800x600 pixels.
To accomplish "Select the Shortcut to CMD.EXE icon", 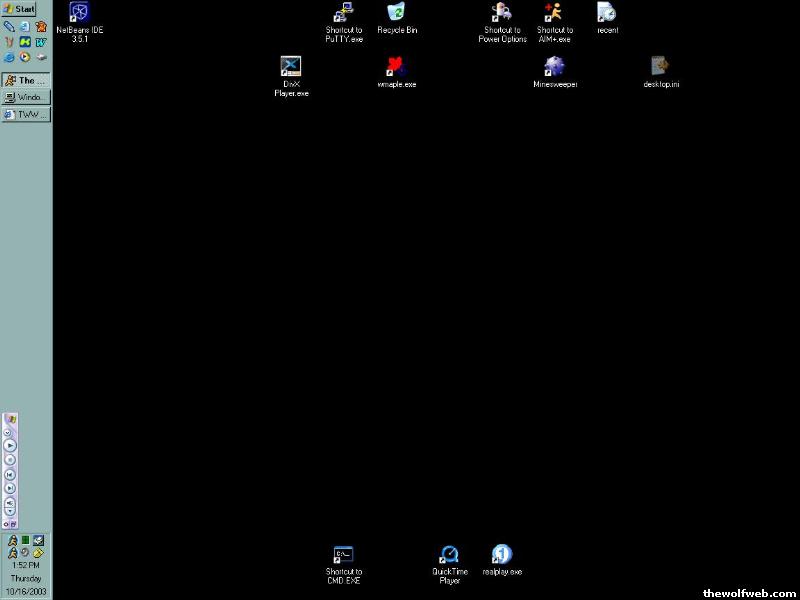I will tap(344, 555).
